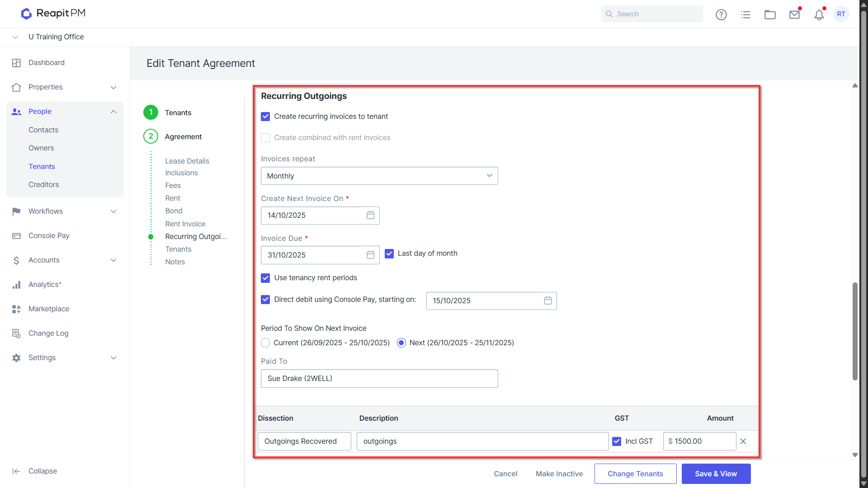Open the notifications bell icon
The width and height of the screenshot is (868, 488).
tap(819, 14)
